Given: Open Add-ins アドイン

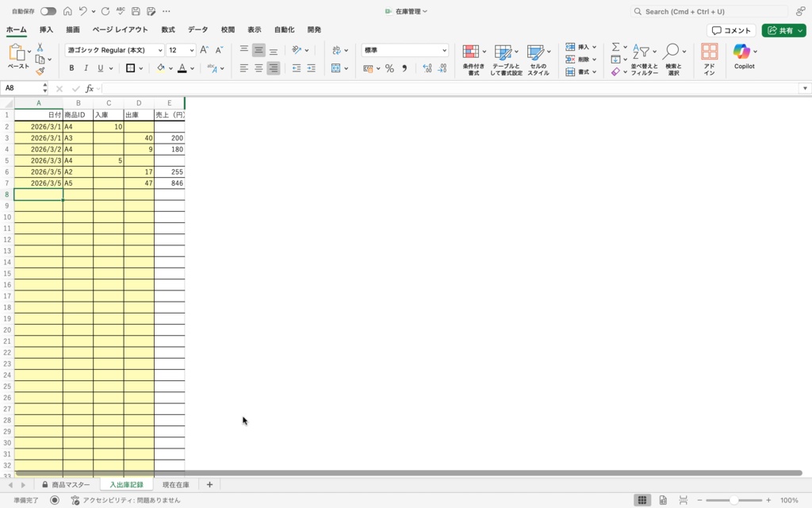Looking at the screenshot, I should 710,60.
